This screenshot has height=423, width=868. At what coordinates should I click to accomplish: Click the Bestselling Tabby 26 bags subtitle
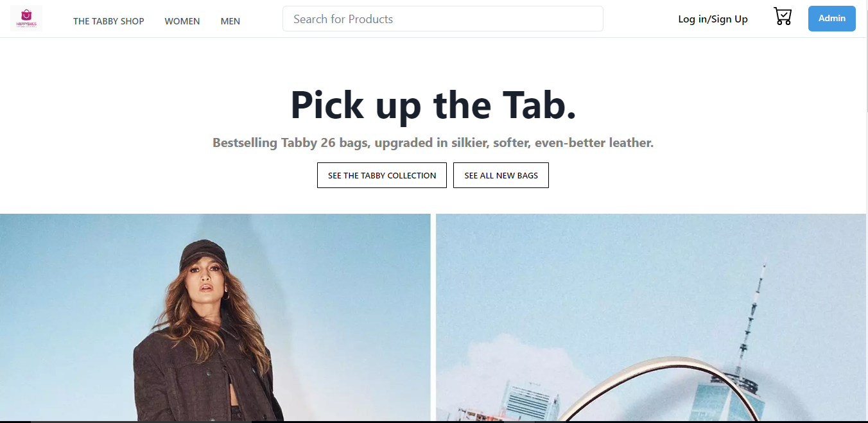[433, 142]
